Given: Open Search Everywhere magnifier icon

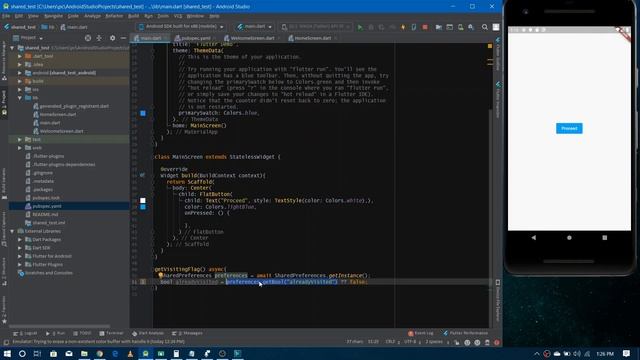Looking at the screenshot, I should click(x=484, y=27).
